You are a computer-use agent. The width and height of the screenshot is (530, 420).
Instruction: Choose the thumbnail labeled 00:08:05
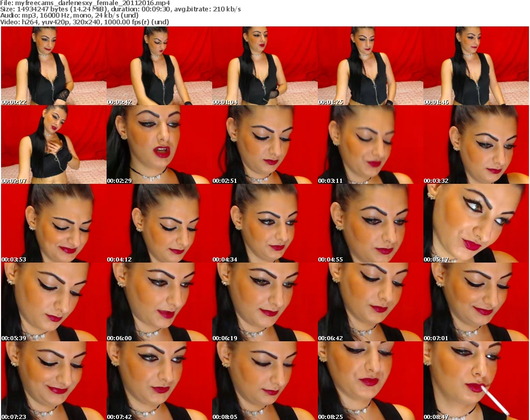pos(265,381)
